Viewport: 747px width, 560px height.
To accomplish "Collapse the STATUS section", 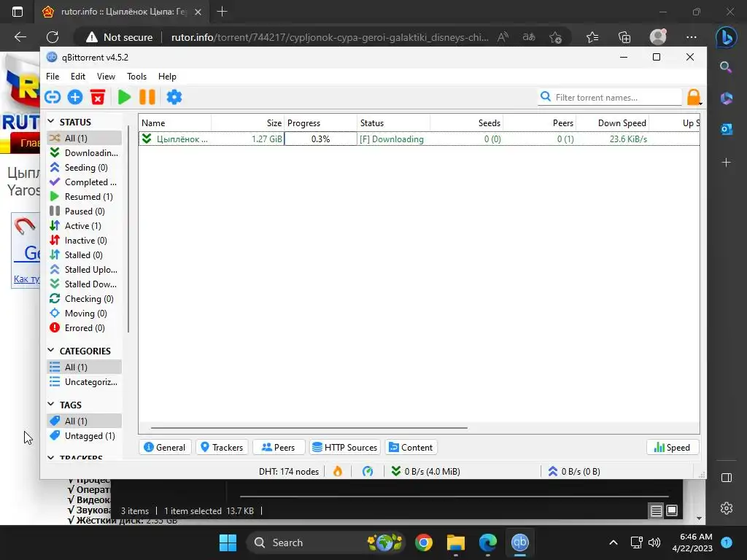I will click(51, 122).
